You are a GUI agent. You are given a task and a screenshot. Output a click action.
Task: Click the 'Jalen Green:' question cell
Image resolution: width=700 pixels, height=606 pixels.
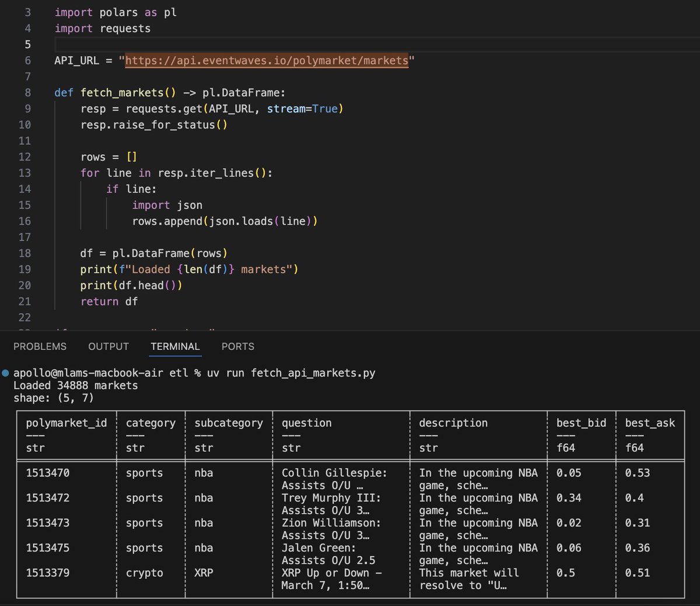click(328, 554)
